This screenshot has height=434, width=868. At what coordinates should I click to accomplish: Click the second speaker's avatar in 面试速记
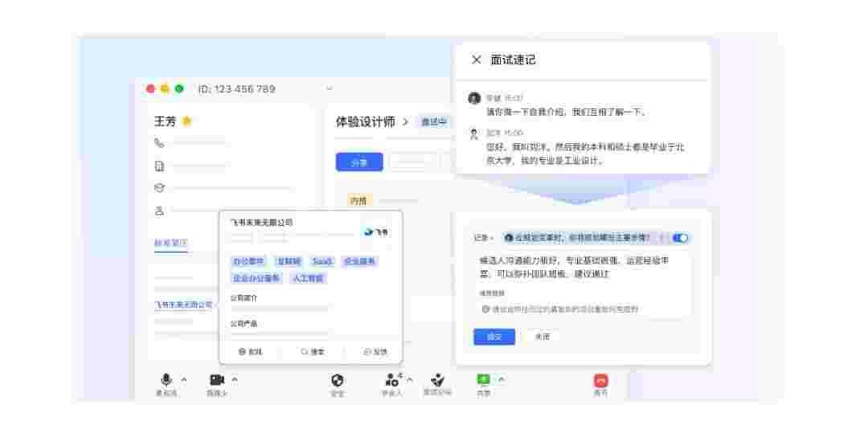474,133
